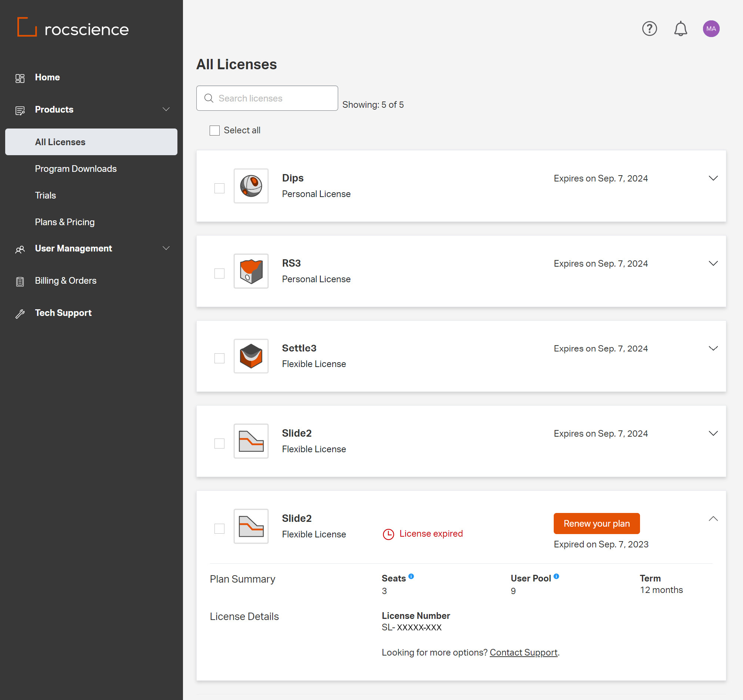Go to Home in sidebar
This screenshot has width=743, height=700.
(x=47, y=77)
